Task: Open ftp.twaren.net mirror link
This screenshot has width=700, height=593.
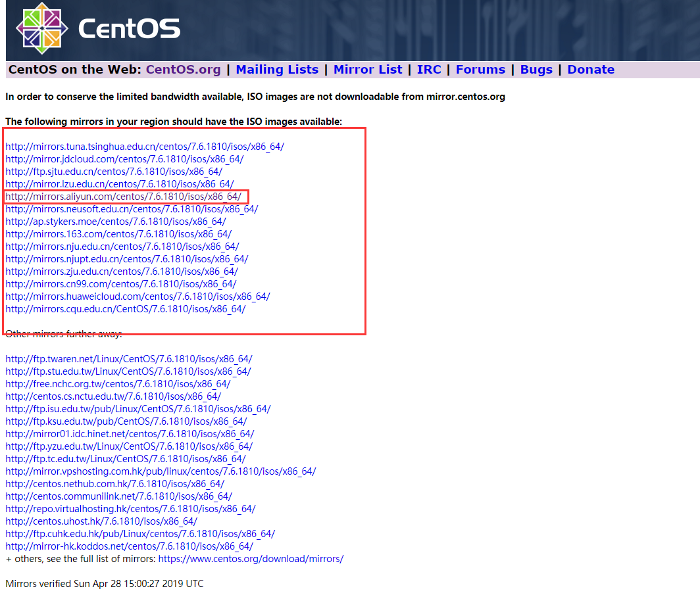Action: click(x=129, y=359)
